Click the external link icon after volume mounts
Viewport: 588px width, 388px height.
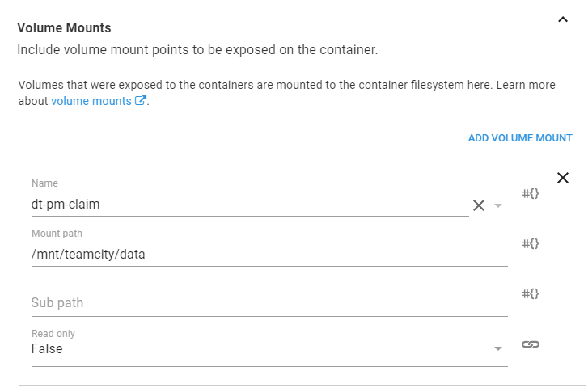(x=140, y=102)
